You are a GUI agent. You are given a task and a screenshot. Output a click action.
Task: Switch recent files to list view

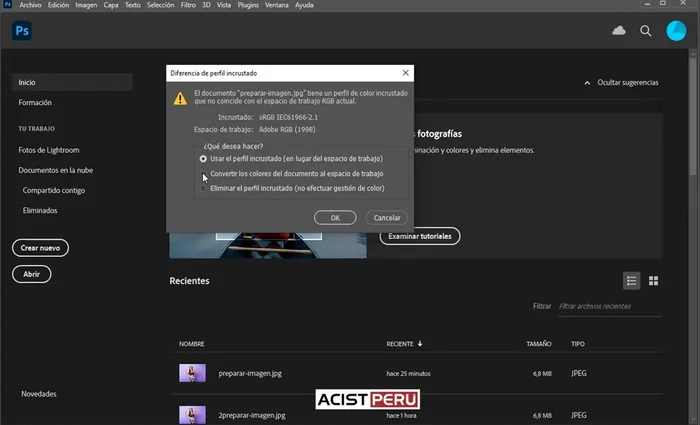tap(631, 281)
